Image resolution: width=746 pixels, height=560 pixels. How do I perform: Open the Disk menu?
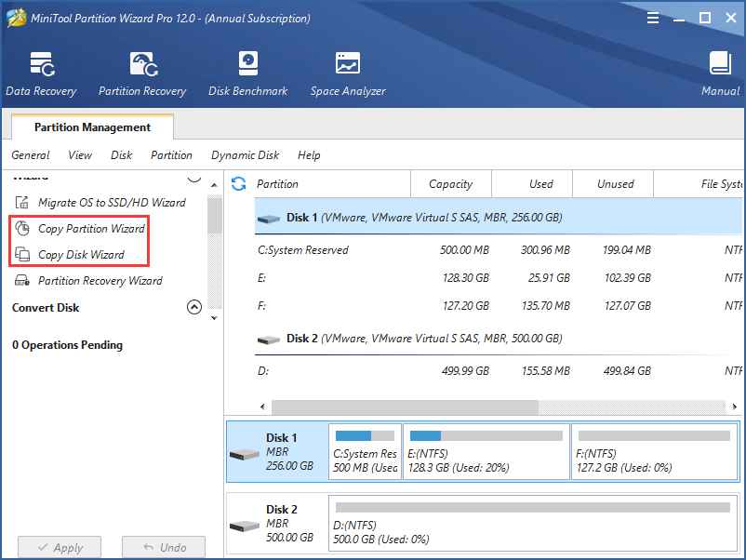coord(121,155)
